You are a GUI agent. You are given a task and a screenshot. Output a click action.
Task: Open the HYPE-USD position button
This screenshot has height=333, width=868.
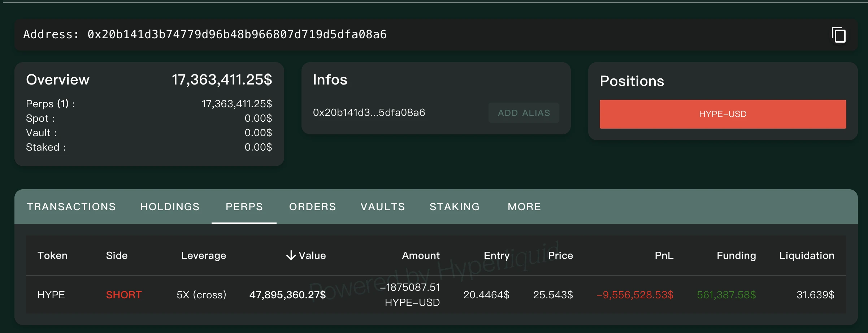pos(722,114)
